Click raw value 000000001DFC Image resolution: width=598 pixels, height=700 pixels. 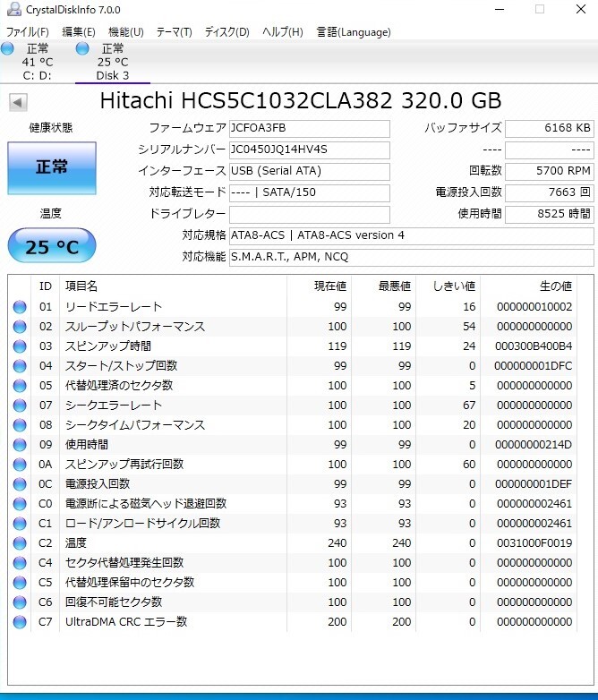(x=534, y=365)
